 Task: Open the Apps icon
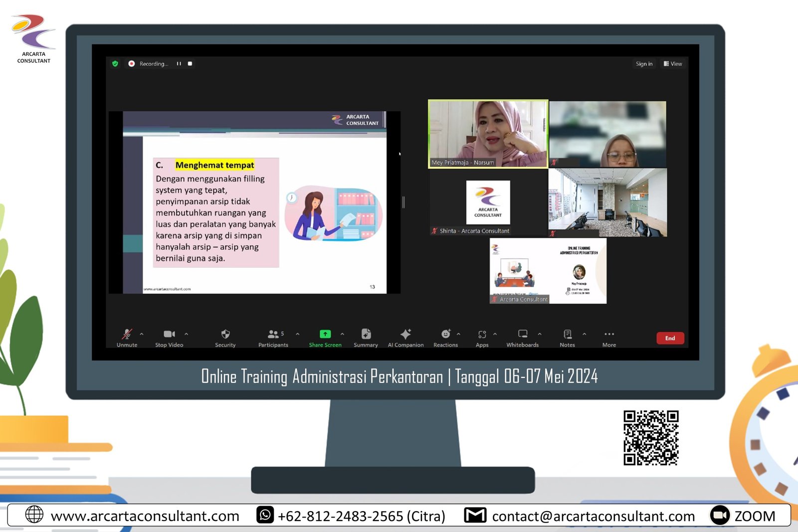coord(482,335)
